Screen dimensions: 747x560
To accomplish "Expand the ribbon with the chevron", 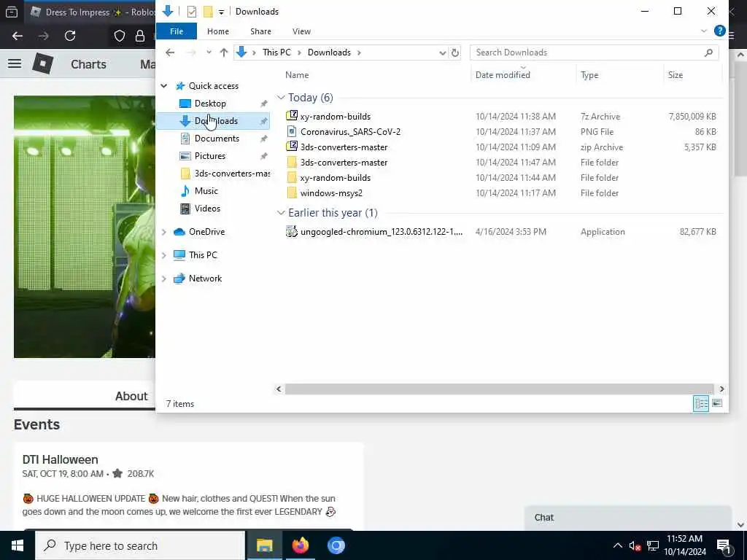I will point(704,31).
